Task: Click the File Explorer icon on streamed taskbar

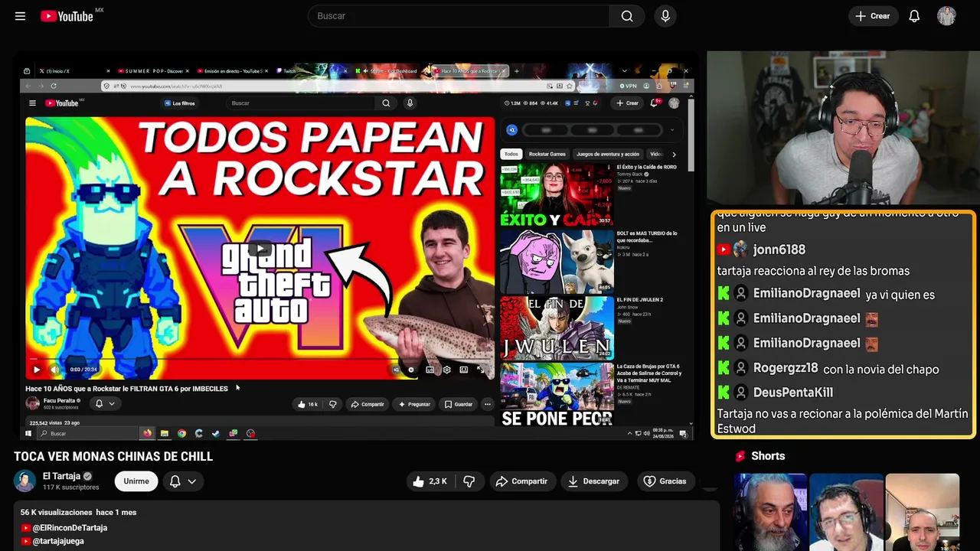Action: click(164, 433)
